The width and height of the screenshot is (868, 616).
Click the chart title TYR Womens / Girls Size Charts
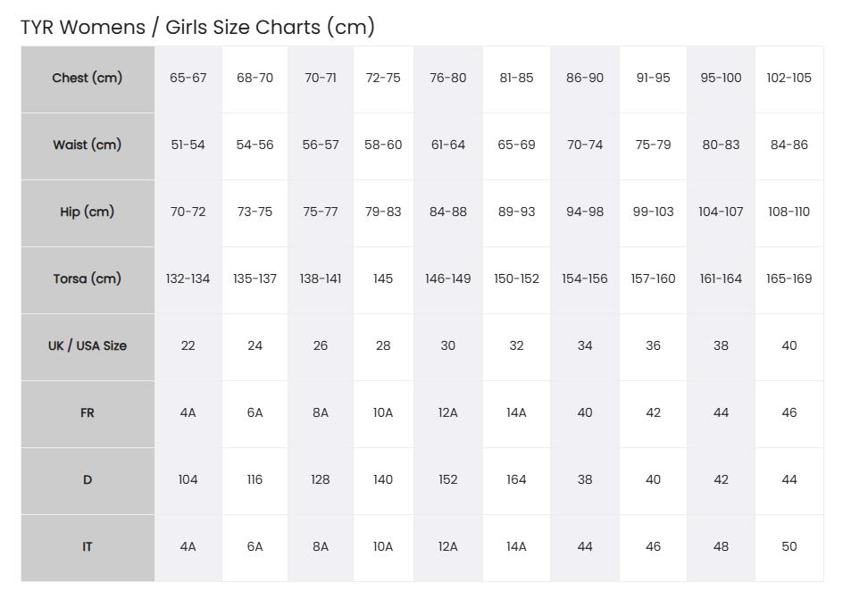click(197, 27)
